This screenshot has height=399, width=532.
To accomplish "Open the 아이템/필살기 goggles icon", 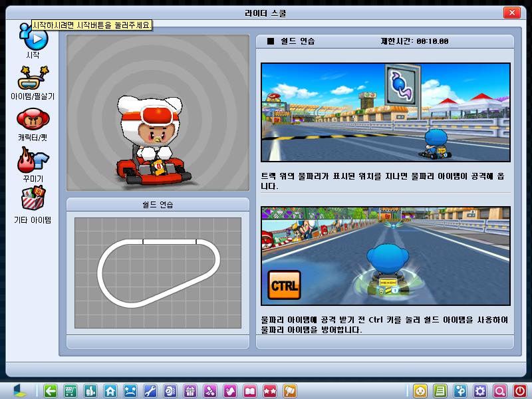I will click(33, 78).
